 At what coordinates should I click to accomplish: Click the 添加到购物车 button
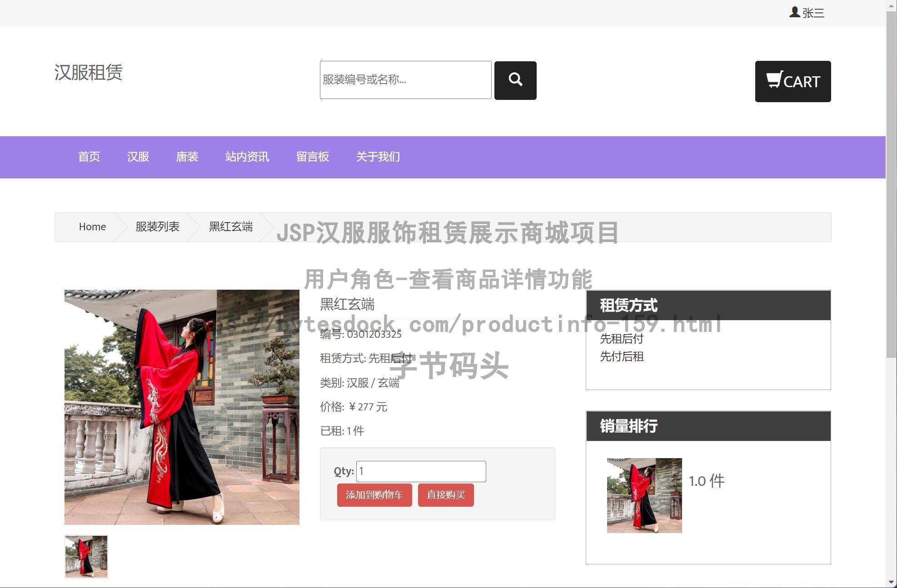click(x=374, y=495)
